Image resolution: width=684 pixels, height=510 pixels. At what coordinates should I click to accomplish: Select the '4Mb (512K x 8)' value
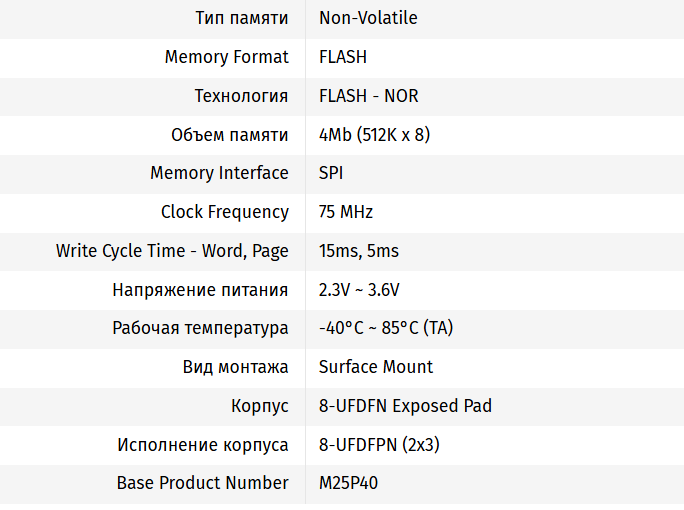[x=374, y=134]
